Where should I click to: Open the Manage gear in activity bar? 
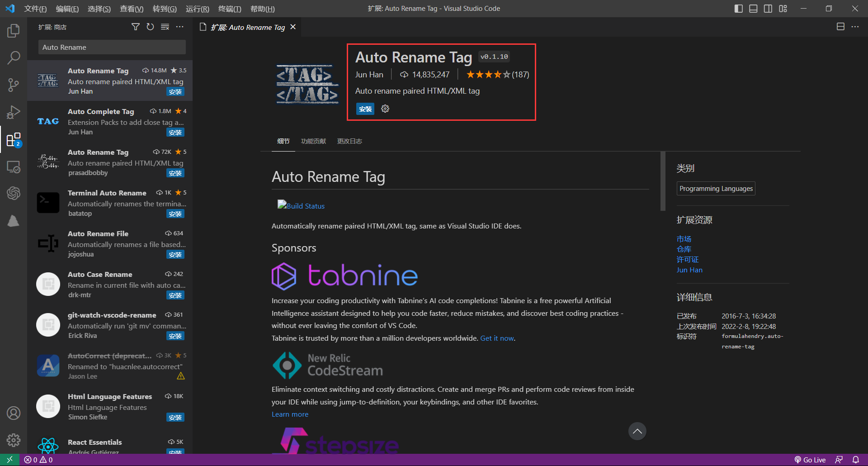point(14,440)
